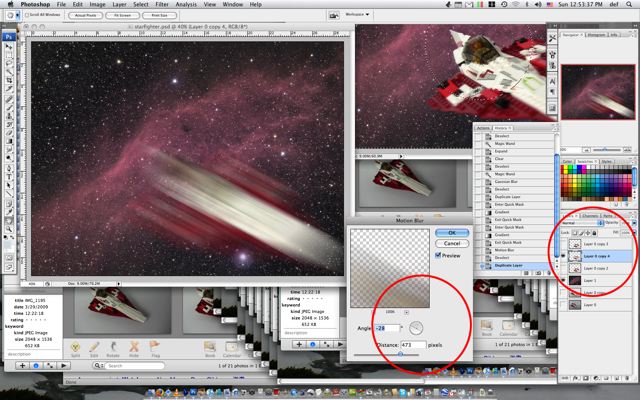Pick the red swatch in Swatches
The width and height of the screenshot is (640, 400).
coord(562,167)
